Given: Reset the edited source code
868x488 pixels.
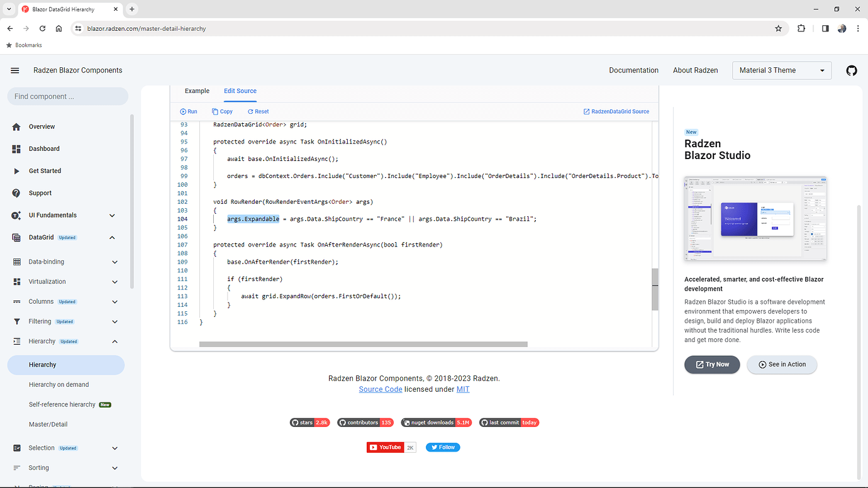Looking at the screenshot, I should (x=258, y=111).
